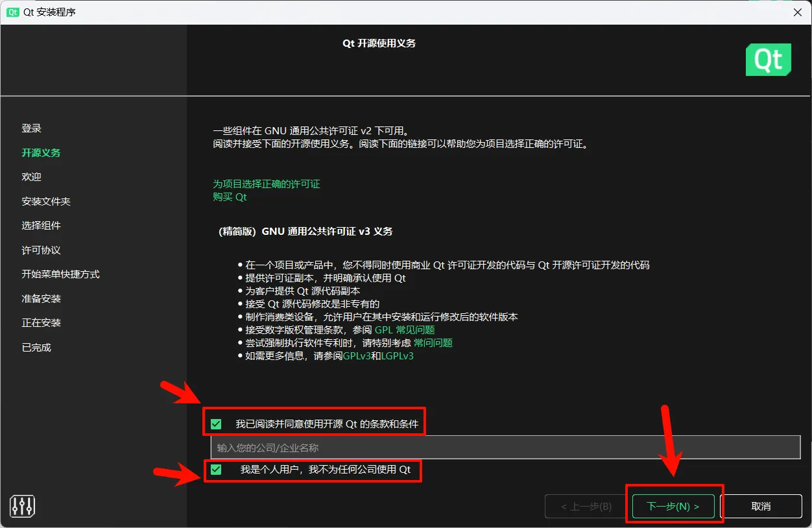Uncheck the agree to Qt terms checkbox
Image resolution: width=812 pixels, height=528 pixels.
[x=216, y=423]
